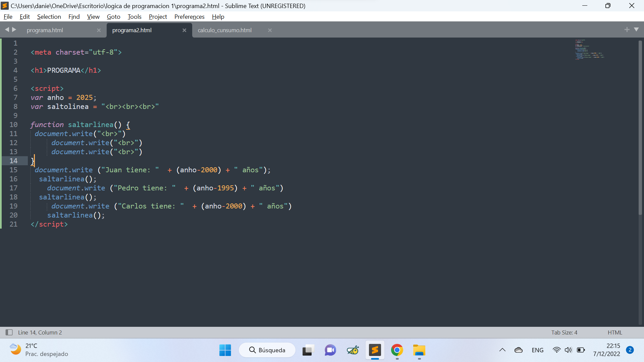Go to next tab with right arrow
The width and height of the screenshot is (644, 362).
tap(14, 29)
